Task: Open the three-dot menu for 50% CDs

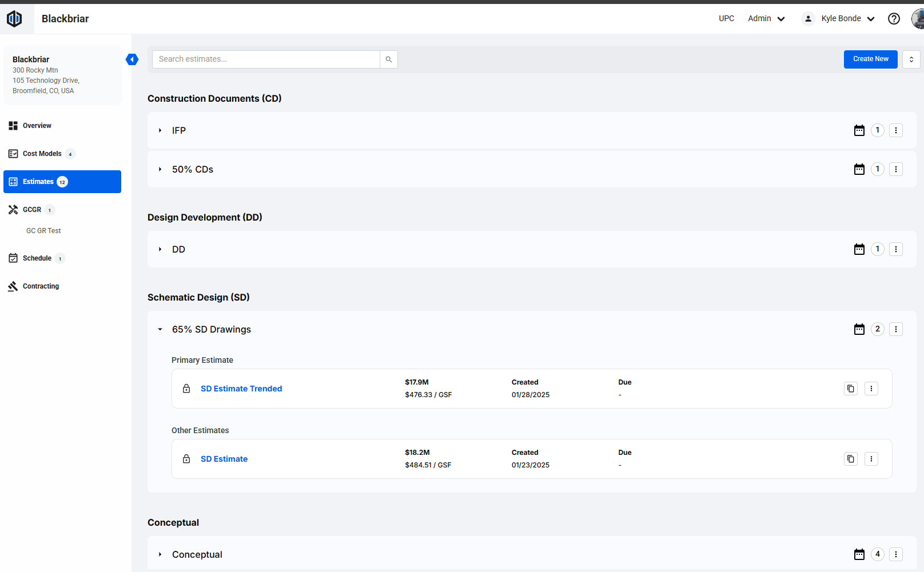Action: pos(895,169)
